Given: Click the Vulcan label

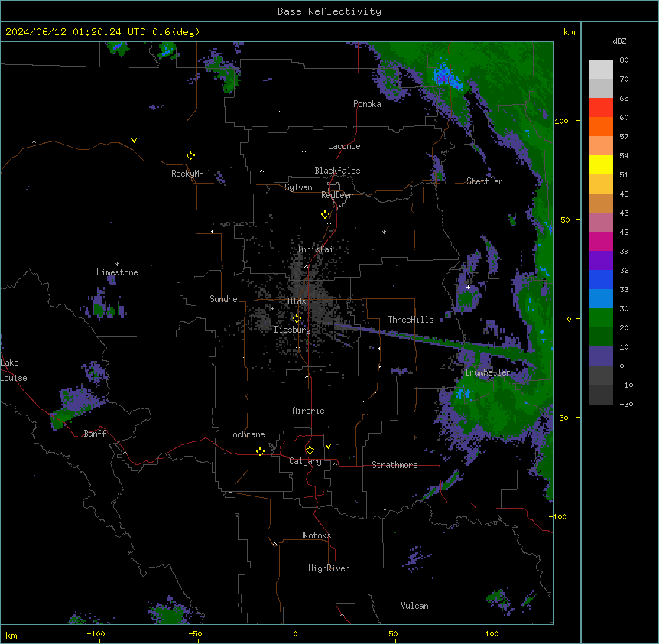Looking at the screenshot, I should point(415,606).
